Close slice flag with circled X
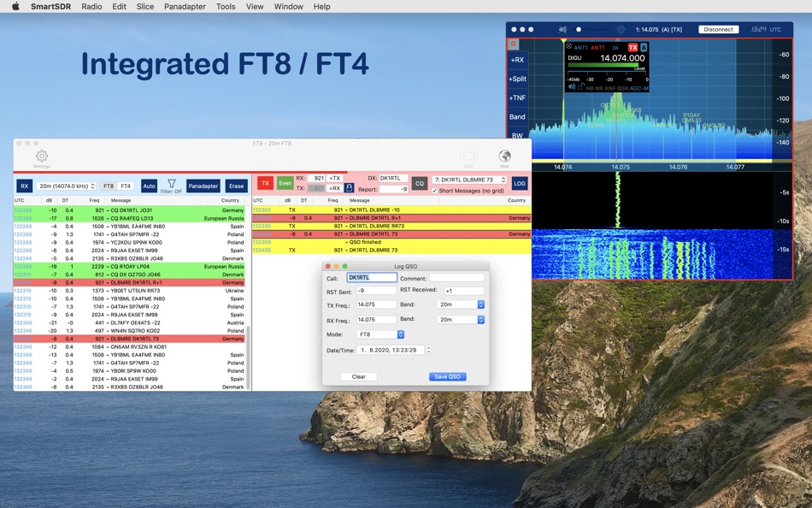 (x=568, y=47)
